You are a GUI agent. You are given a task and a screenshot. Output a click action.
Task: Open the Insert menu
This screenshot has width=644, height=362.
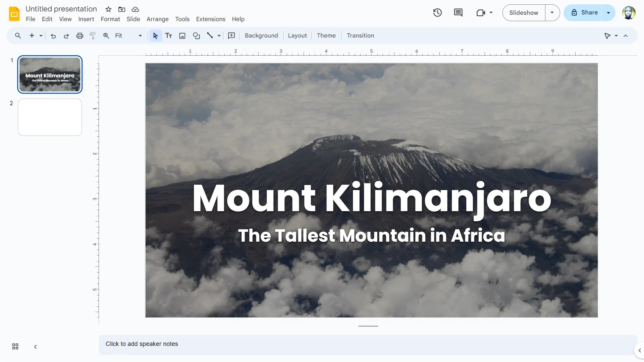86,19
